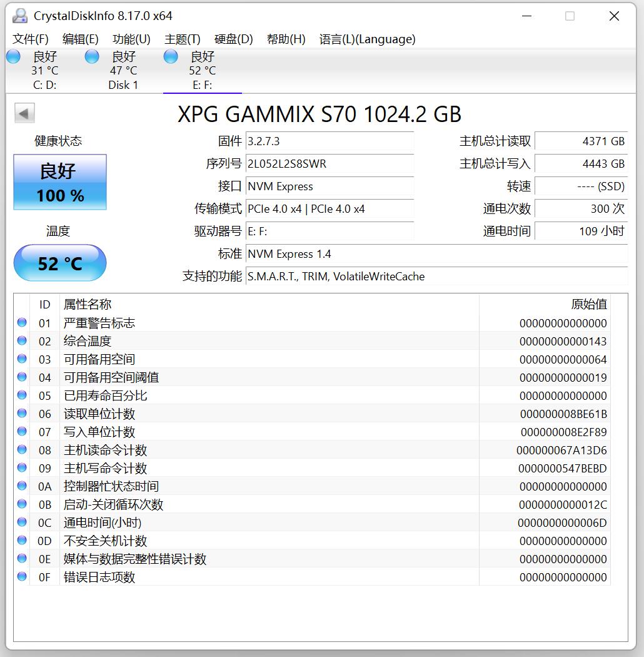Open the 主题(T) menu
The image size is (644, 657).
(x=181, y=39)
